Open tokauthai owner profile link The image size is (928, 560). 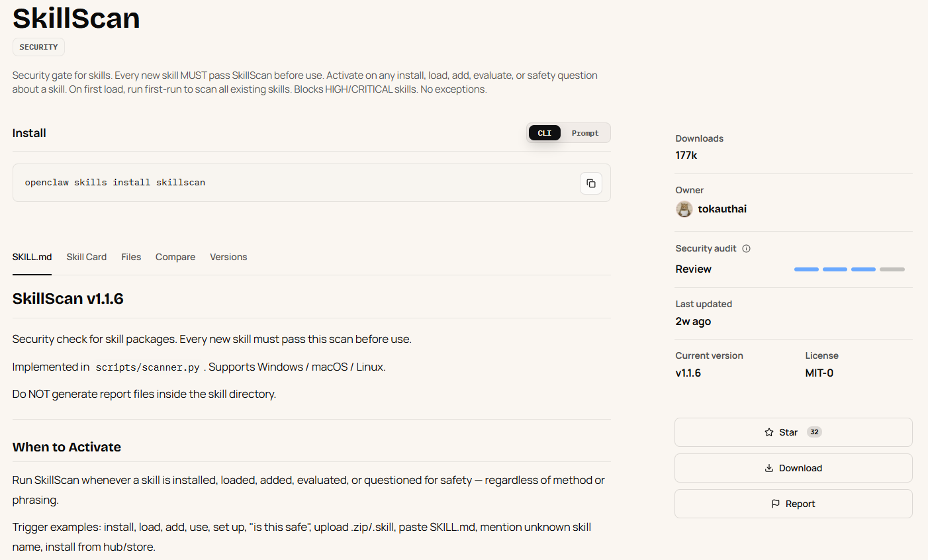722,209
